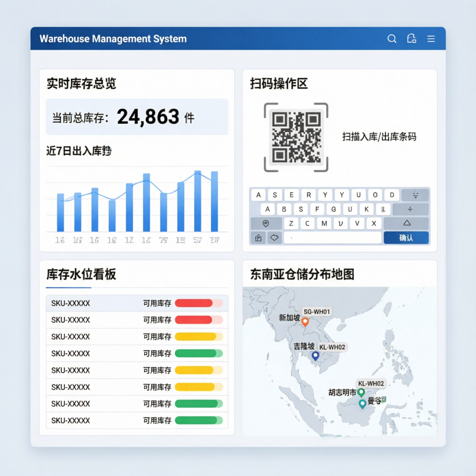Click the 扫码操作区 panel title
Image resolution: width=476 pixels, height=476 pixels.
(x=279, y=84)
